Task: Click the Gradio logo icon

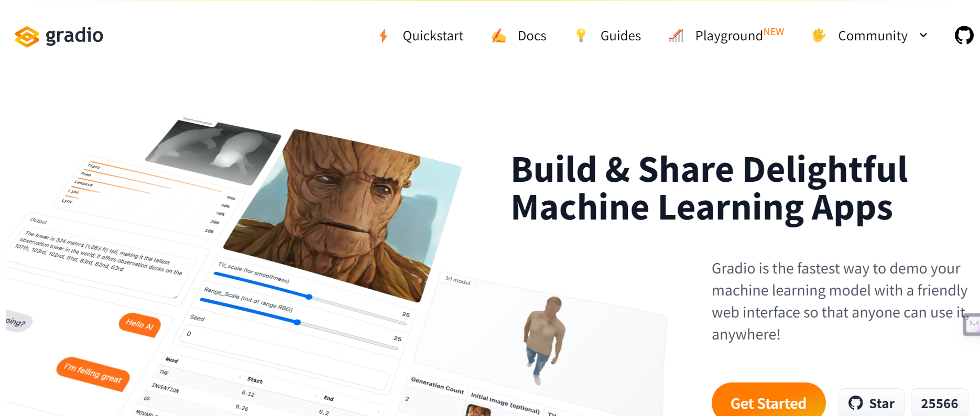Action: [27, 37]
